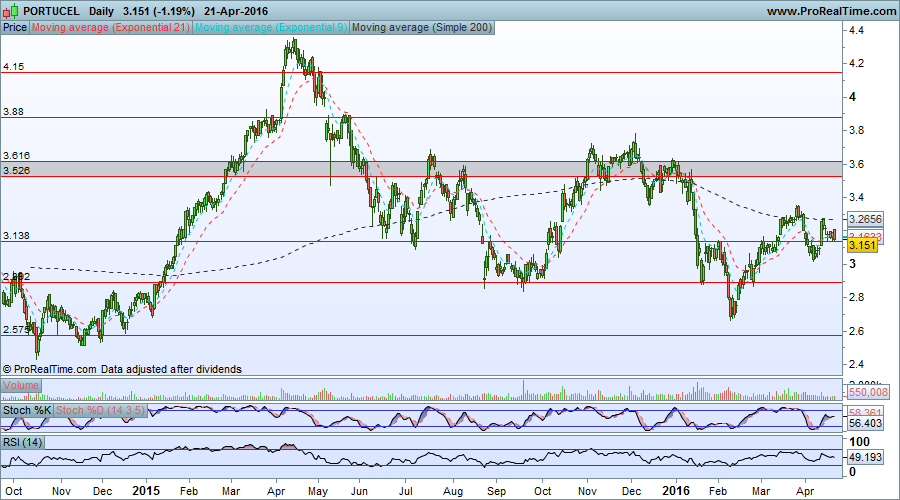Select the 3.616 zone upper label

click(x=16, y=156)
